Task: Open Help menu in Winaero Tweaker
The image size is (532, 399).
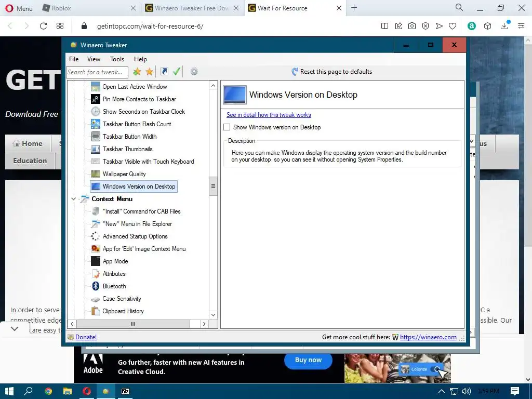Action: tap(140, 59)
